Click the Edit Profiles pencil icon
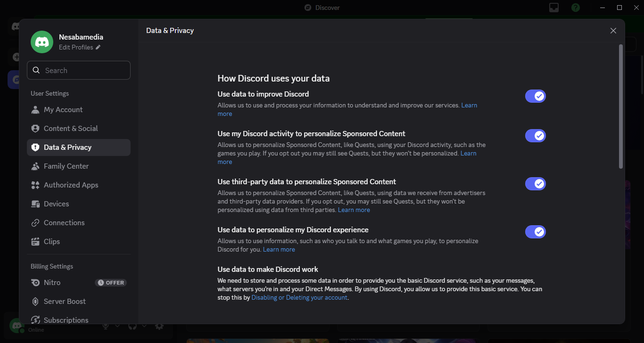 98,47
